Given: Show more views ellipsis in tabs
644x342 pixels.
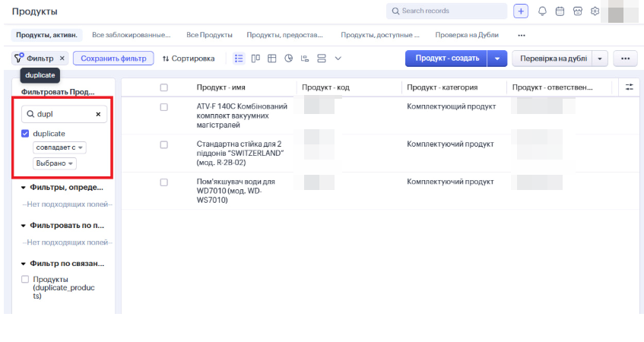Looking at the screenshot, I should pos(521,35).
